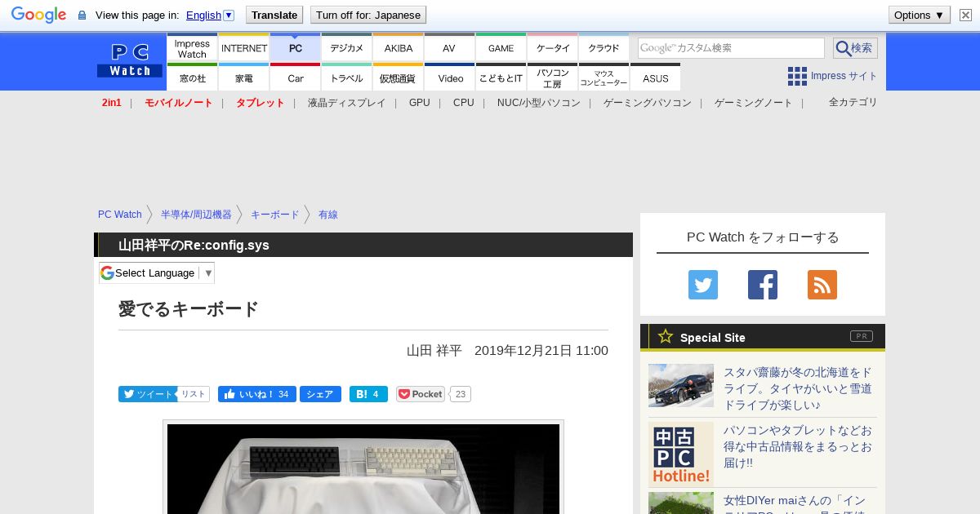Open the モバイルノート category
Image resolution: width=980 pixels, height=514 pixels.
[178, 103]
